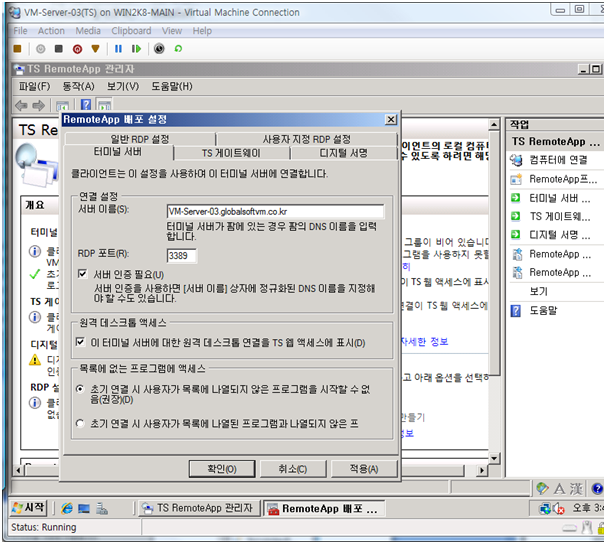Open the 동작(A) menu
The width and height of the screenshot is (606, 544).
pyautogui.click(x=78, y=86)
